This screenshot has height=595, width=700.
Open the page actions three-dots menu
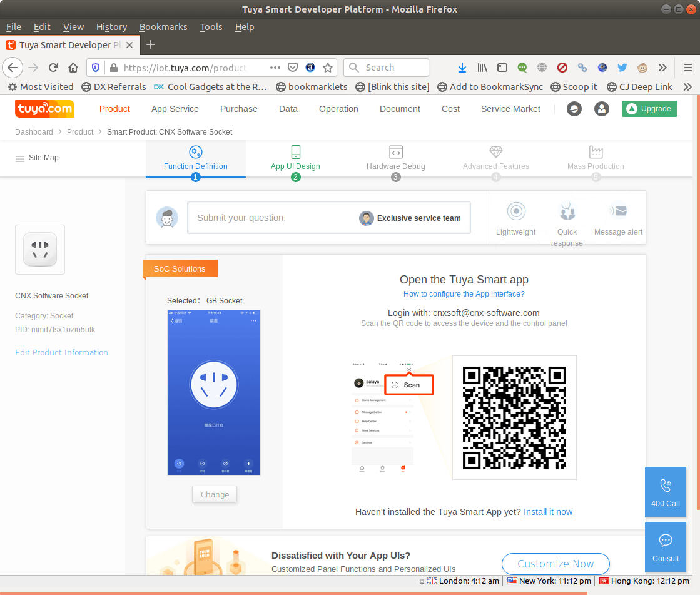click(275, 68)
